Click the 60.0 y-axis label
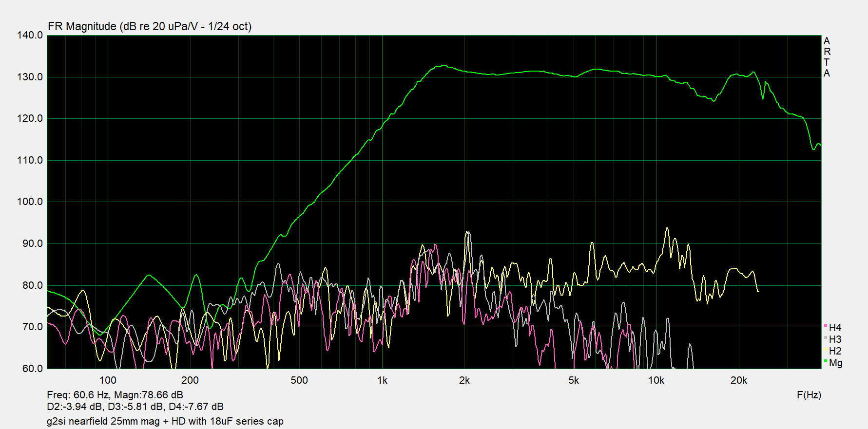The height and width of the screenshot is (429, 868). click(33, 369)
